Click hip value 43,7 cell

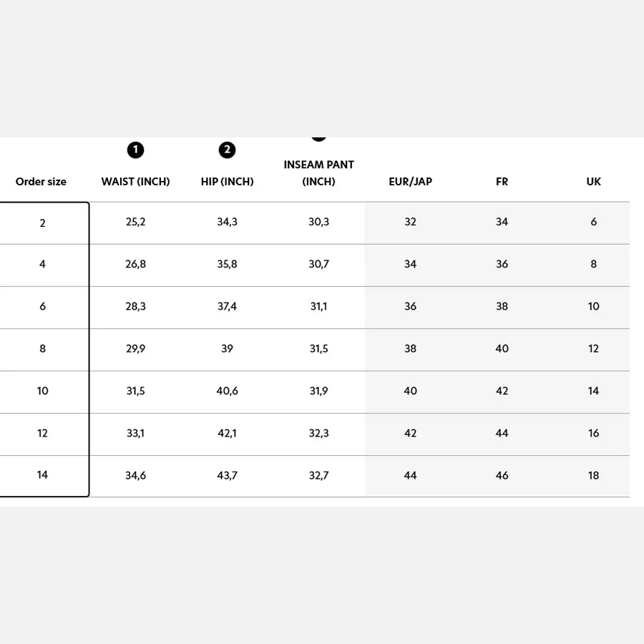pyautogui.click(x=227, y=476)
